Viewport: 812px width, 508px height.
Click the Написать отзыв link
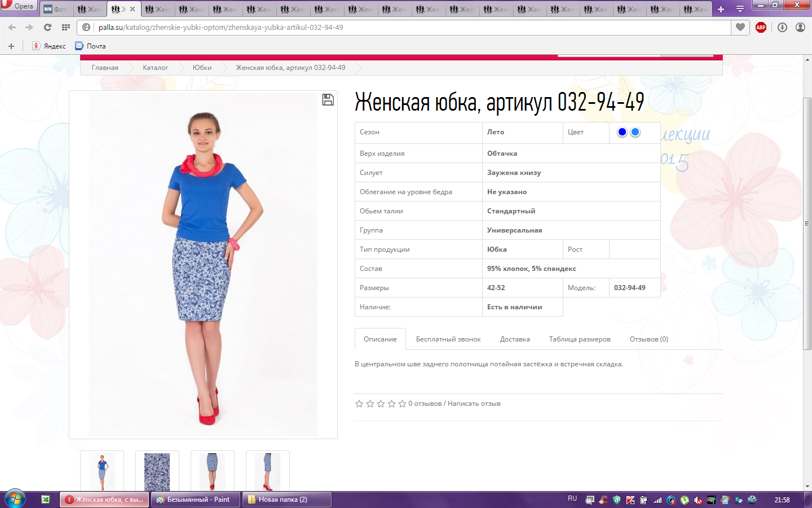point(474,404)
